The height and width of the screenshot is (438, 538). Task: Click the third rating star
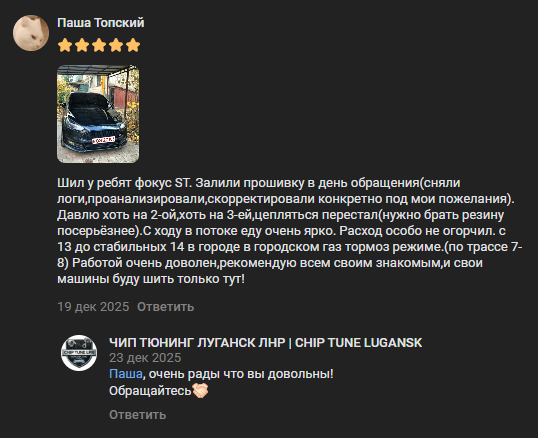[x=99, y=45]
